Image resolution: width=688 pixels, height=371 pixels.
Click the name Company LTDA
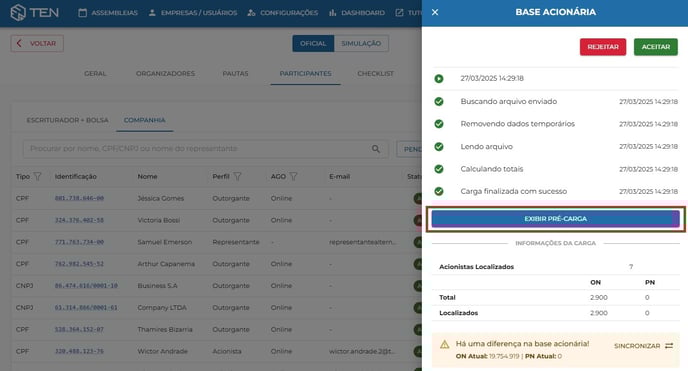162,307
